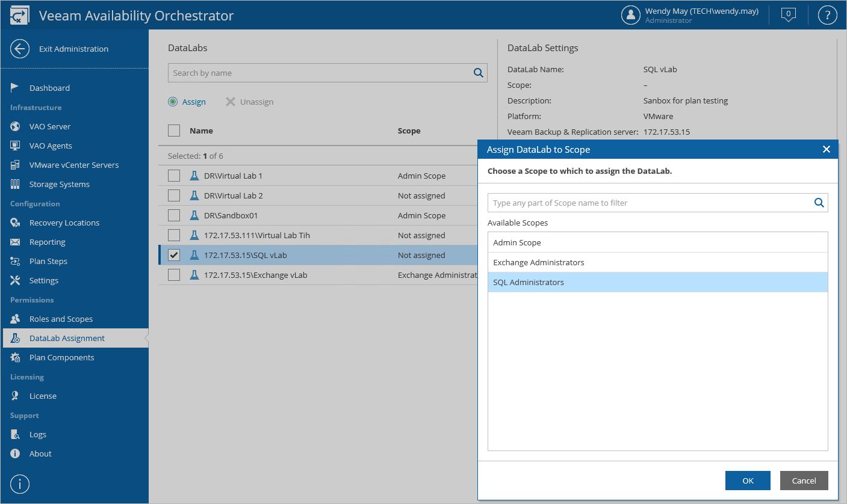Click the scope filter search icon
The width and height of the screenshot is (847, 504).
click(x=819, y=203)
